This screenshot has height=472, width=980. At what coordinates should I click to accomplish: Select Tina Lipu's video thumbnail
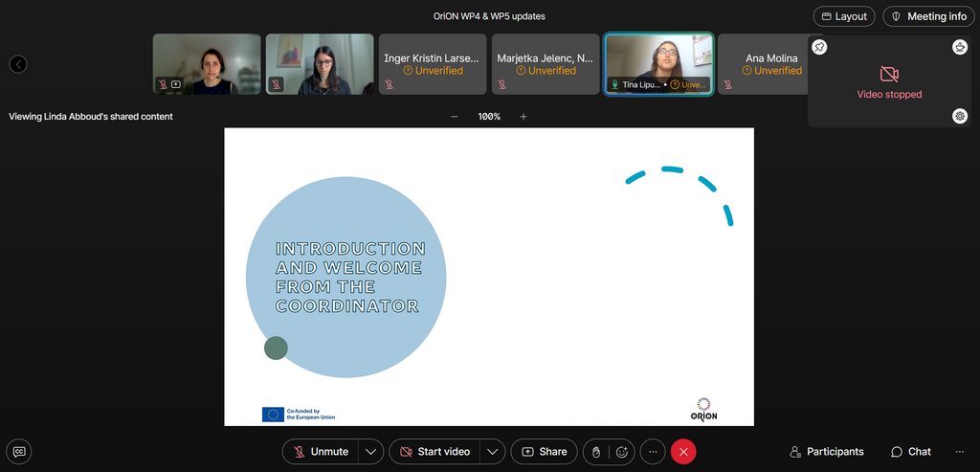coord(657,64)
